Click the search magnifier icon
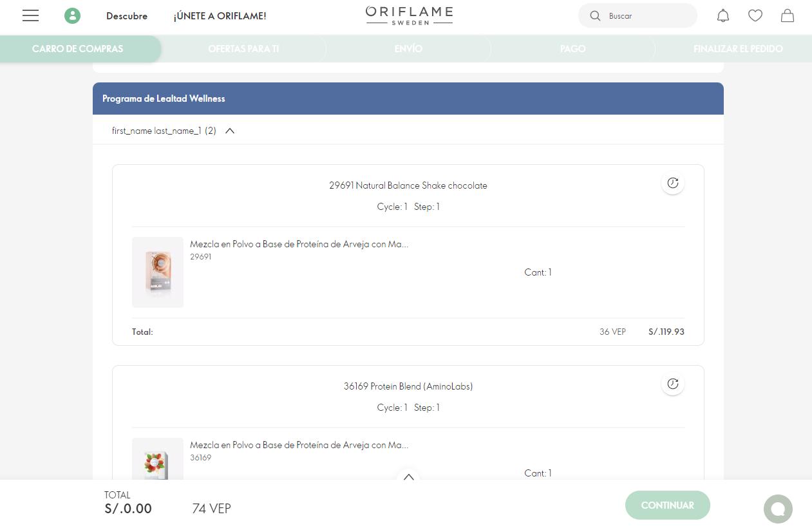Image resolution: width=812 pixels, height=528 pixels. (595, 16)
